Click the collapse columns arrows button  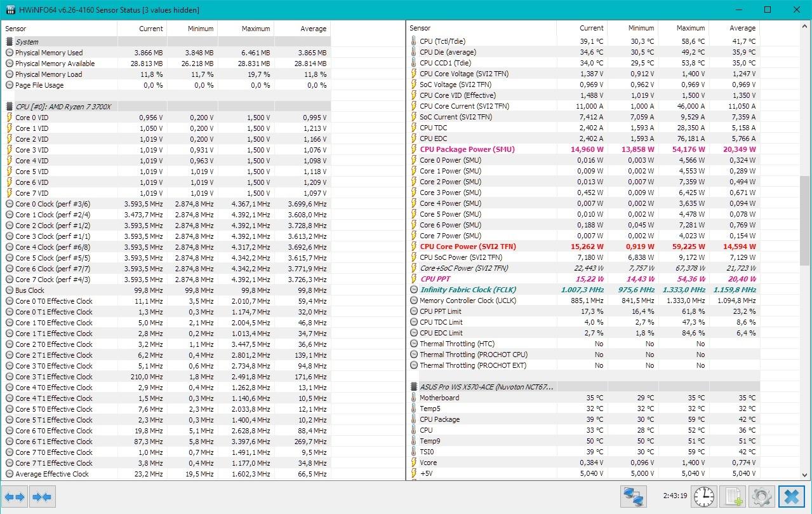click(42, 497)
